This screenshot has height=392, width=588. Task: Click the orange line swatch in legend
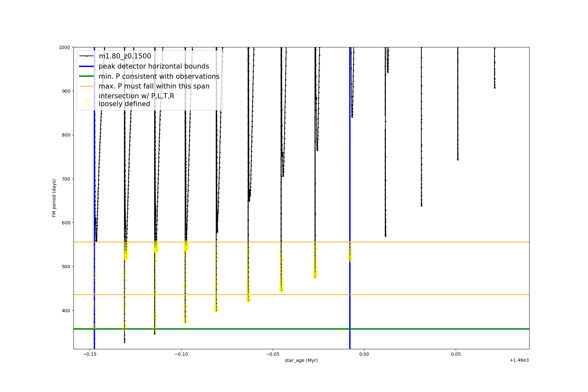point(87,86)
